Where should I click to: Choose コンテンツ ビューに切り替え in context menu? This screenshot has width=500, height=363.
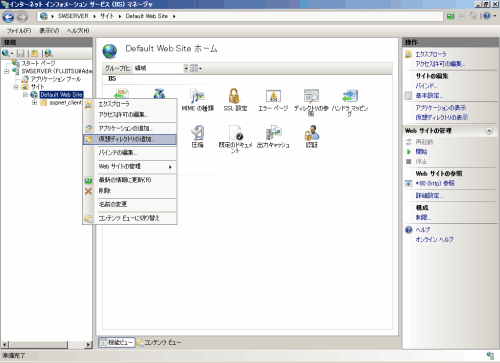[130, 218]
